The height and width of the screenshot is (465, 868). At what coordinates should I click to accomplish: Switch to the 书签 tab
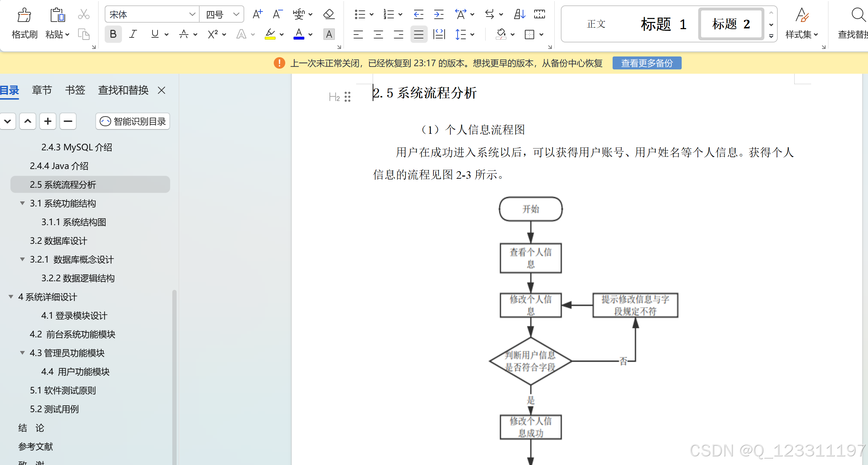75,90
